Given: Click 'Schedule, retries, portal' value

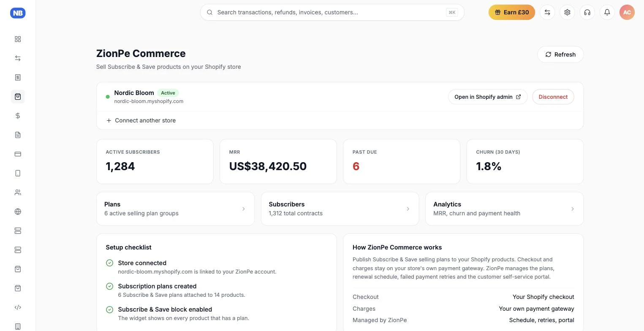Looking at the screenshot, I should click(541, 320).
